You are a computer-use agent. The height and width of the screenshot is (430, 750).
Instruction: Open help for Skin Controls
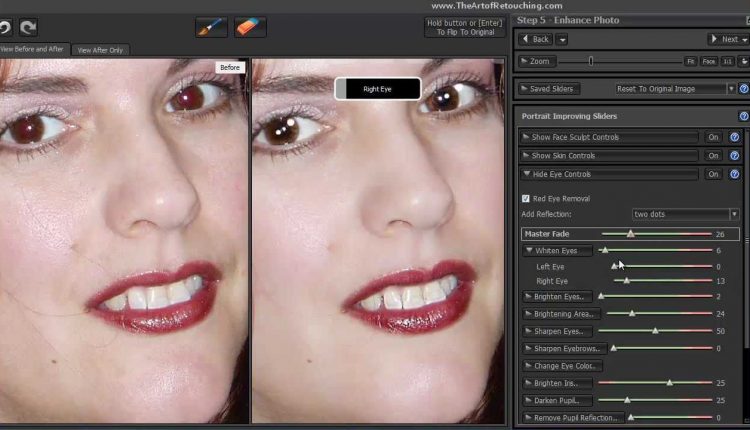tap(735, 156)
